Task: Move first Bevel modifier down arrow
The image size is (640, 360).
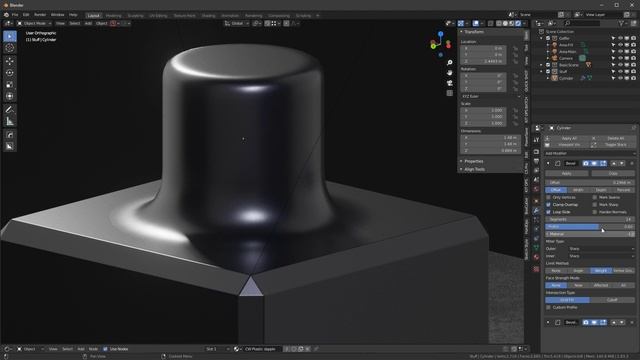Action: tap(622, 163)
